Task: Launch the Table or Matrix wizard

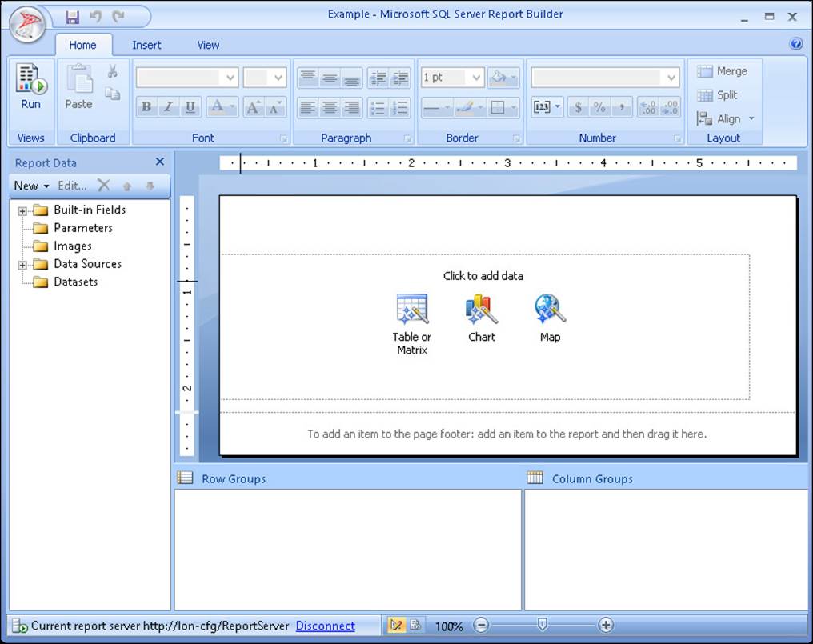Action: click(x=412, y=324)
